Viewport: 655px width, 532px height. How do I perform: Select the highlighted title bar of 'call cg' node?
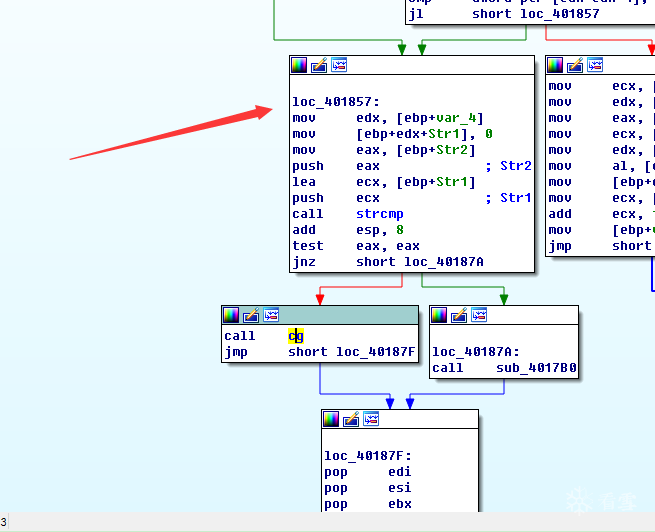pos(320,315)
